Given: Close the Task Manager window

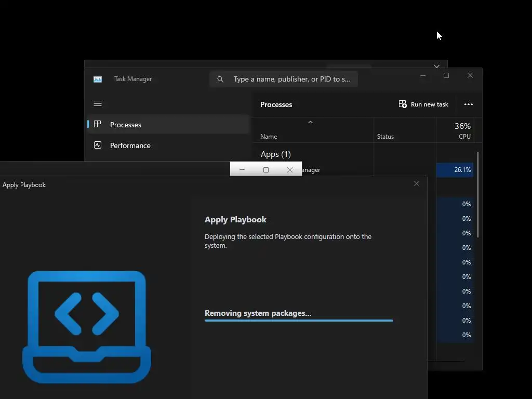Looking at the screenshot, I should tap(470, 75).
